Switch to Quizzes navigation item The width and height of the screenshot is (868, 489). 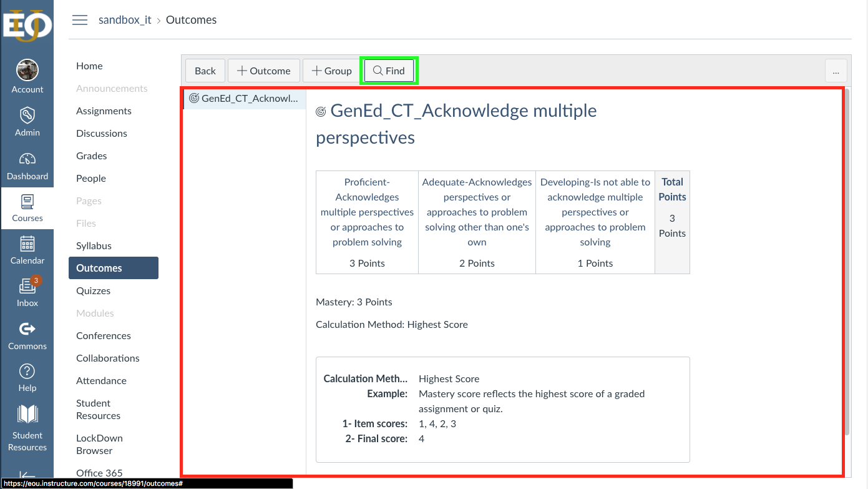click(93, 290)
